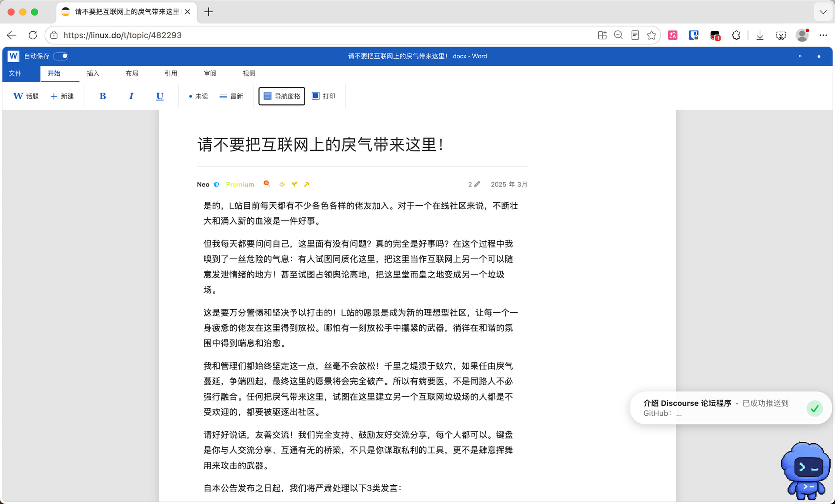Open the Extensions puzzle piece icon
The image size is (835, 504).
[x=736, y=35]
